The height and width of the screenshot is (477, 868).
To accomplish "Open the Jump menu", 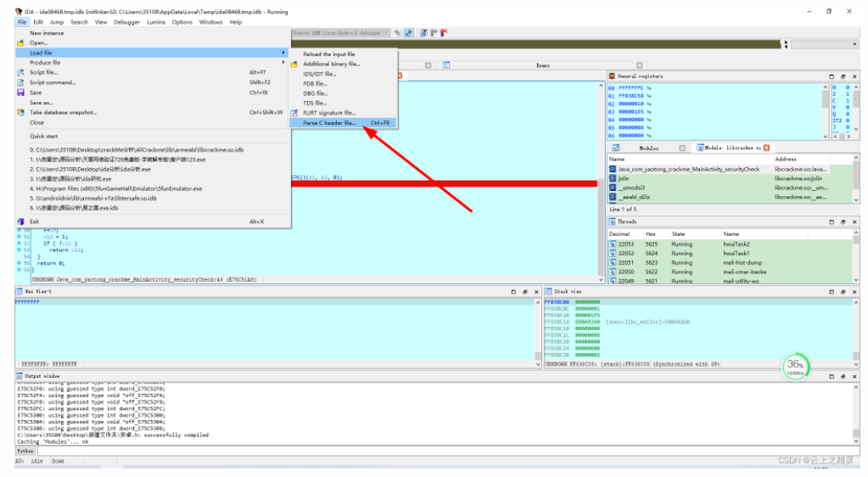I will 57,22.
